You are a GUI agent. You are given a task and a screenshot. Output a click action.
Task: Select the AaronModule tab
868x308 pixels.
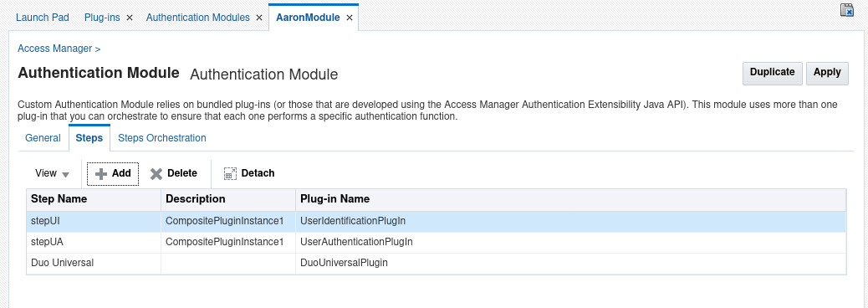pos(308,18)
